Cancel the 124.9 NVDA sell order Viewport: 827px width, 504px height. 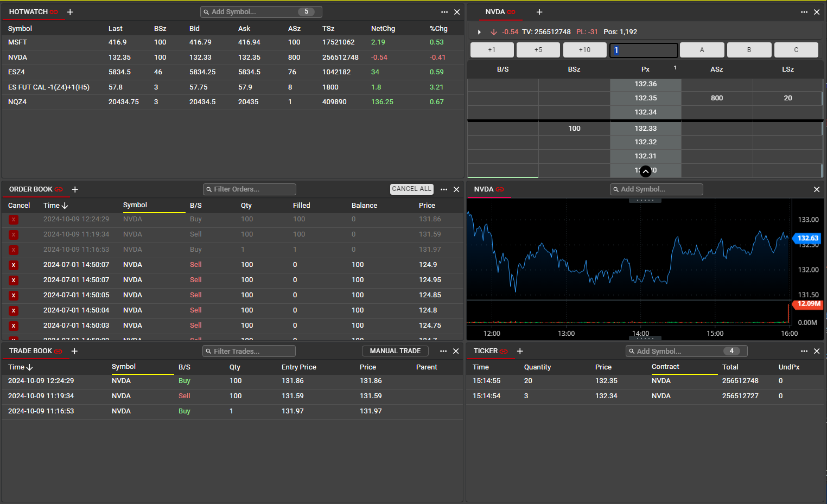[14, 265]
